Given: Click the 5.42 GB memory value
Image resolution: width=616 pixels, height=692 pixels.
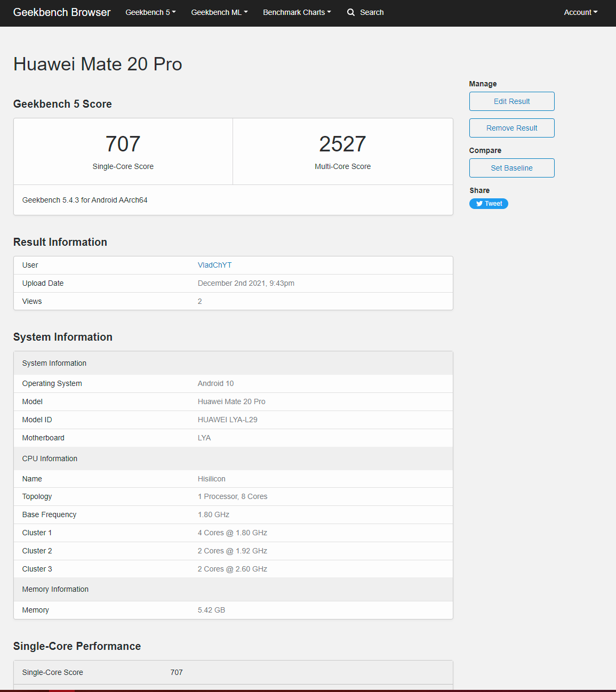Looking at the screenshot, I should click(212, 610).
